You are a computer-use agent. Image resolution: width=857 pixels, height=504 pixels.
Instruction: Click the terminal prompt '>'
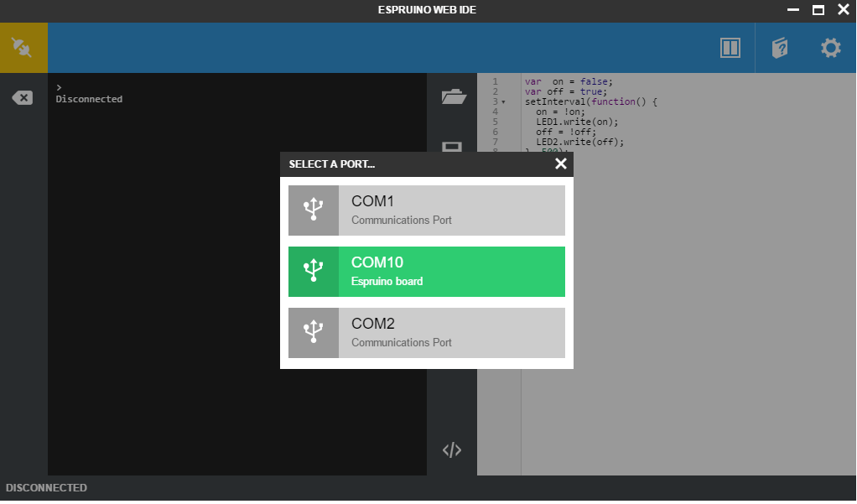(59, 87)
